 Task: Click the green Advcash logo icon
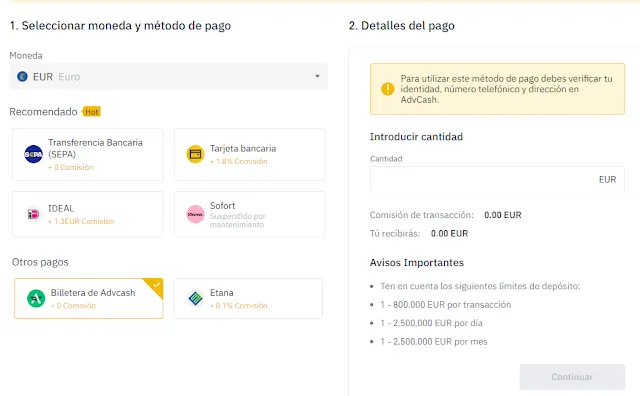click(x=36, y=298)
